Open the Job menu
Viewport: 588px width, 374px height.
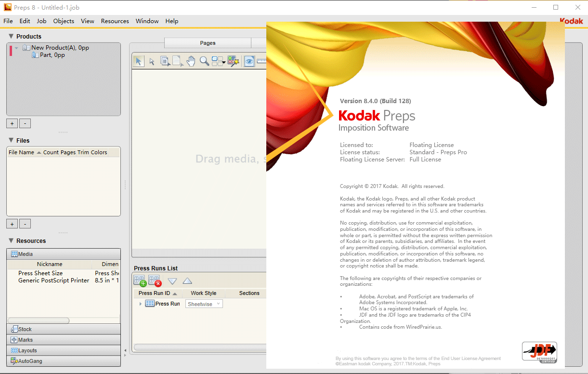click(42, 21)
